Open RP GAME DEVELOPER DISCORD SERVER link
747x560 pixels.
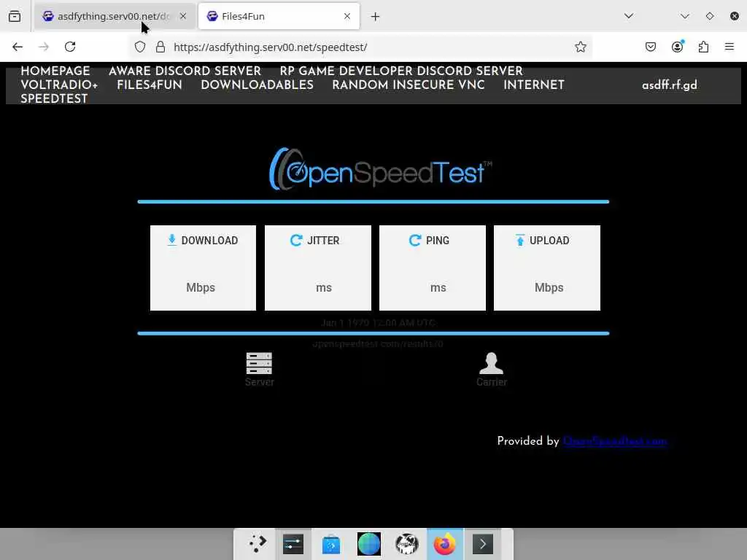tap(401, 71)
